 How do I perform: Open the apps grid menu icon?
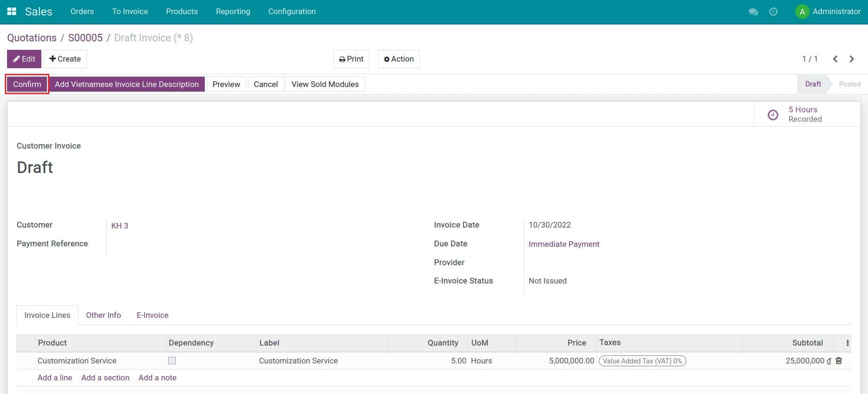tap(12, 11)
